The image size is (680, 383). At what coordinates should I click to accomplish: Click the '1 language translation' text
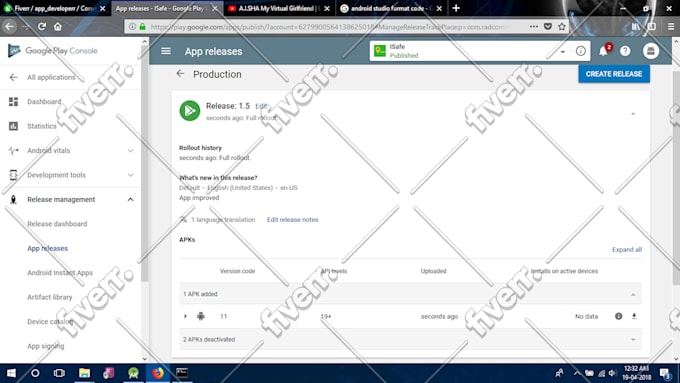point(223,219)
